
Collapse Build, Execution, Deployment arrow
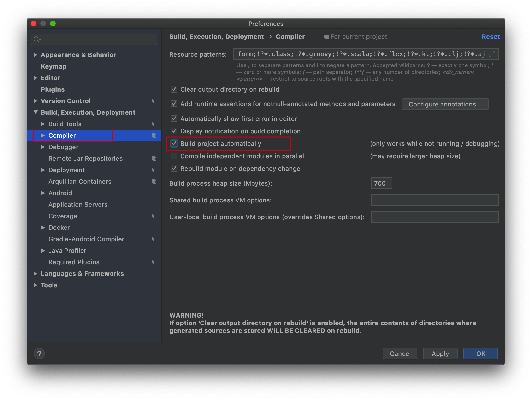[x=35, y=112]
